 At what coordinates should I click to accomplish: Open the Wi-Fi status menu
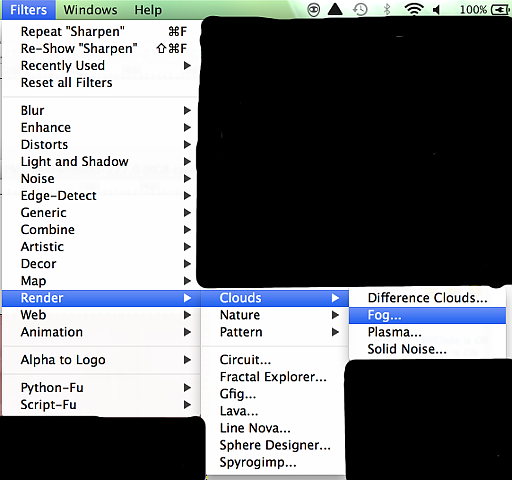point(414,10)
